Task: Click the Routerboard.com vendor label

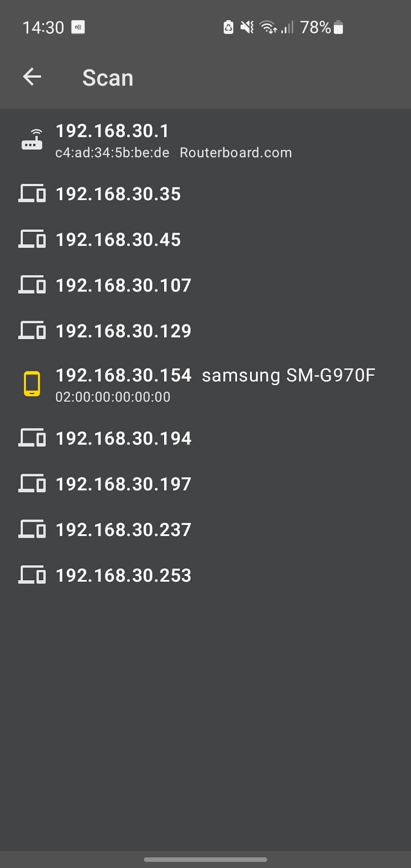Action: point(236,153)
